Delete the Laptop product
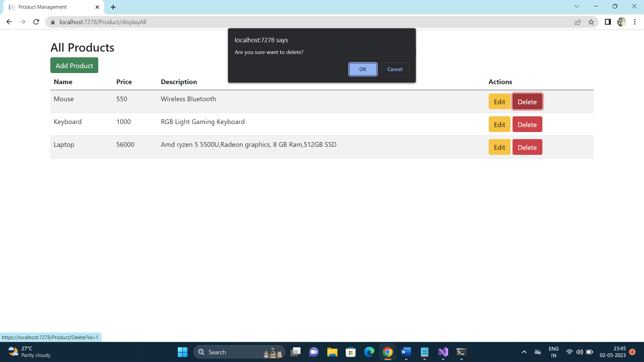The width and height of the screenshot is (644, 362). [527, 147]
